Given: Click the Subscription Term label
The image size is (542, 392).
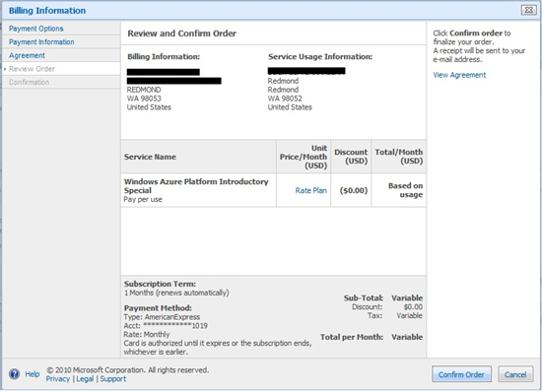Looking at the screenshot, I should coord(160,284).
